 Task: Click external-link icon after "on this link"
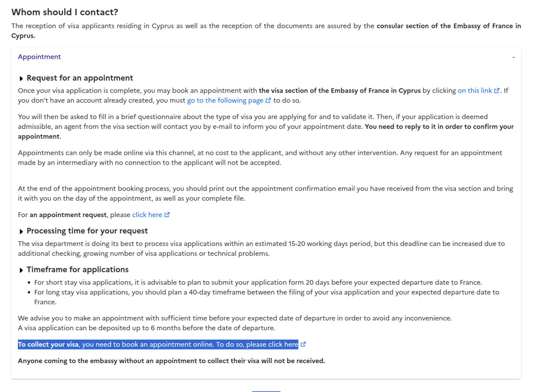tap(496, 91)
